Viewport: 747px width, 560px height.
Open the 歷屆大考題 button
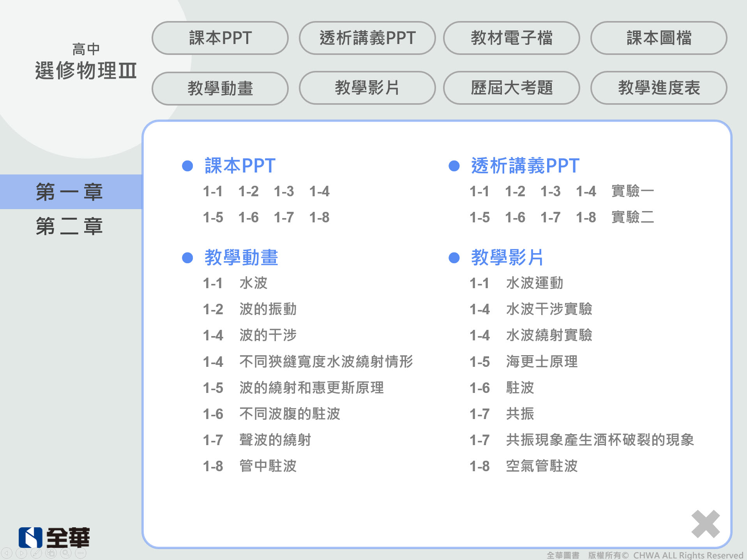coord(512,88)
